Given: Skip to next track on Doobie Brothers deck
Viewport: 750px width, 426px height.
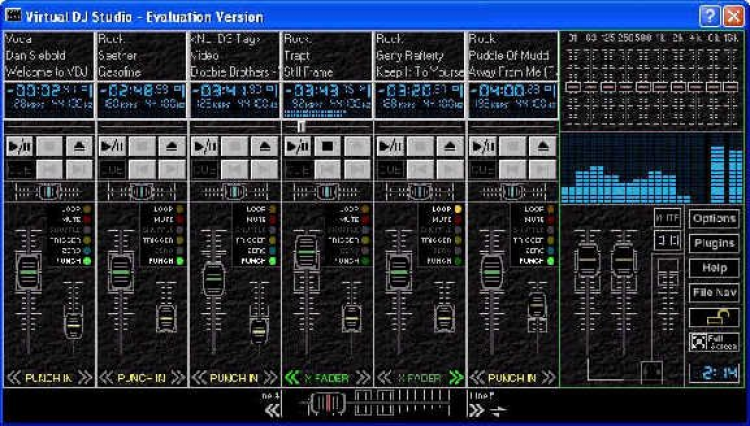Looking at the screenshot, I should pos(265,169).
